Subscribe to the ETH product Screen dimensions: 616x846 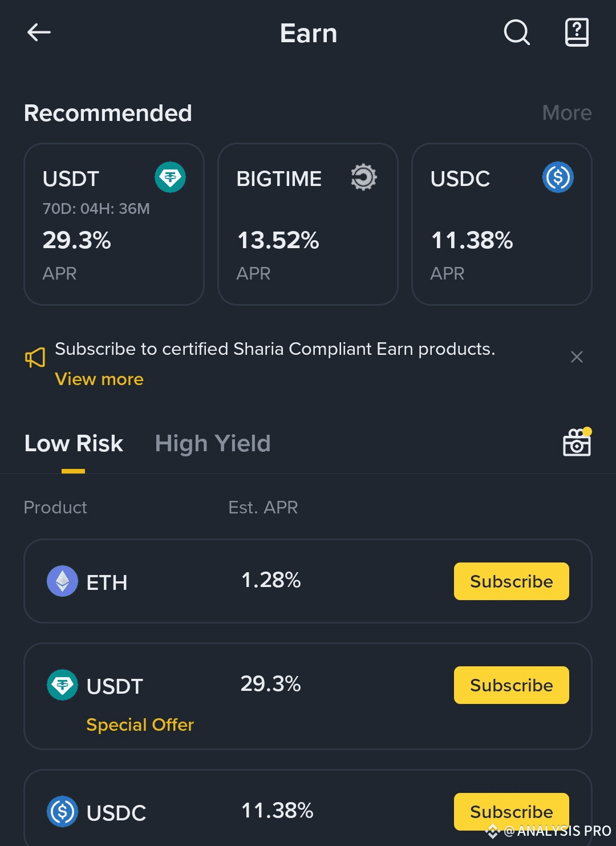pyautogui.click(x=512, y=581)
